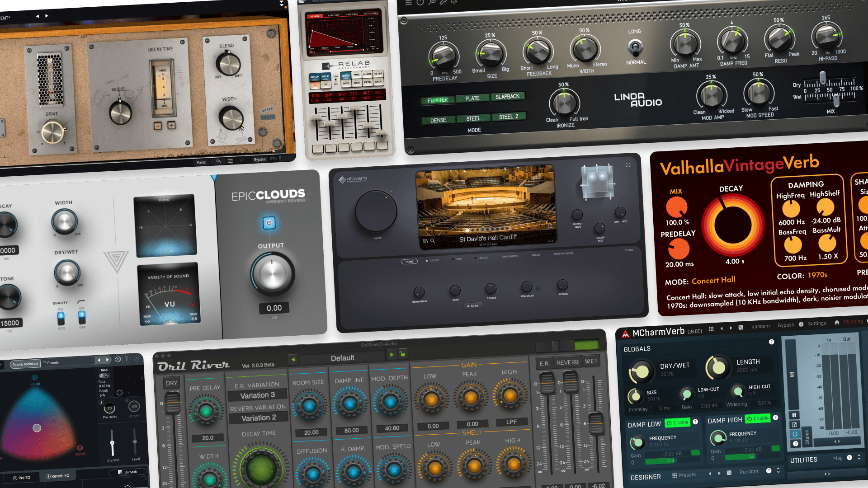Open MCharmVerb's grid preset browser icon

coord(711,329)
